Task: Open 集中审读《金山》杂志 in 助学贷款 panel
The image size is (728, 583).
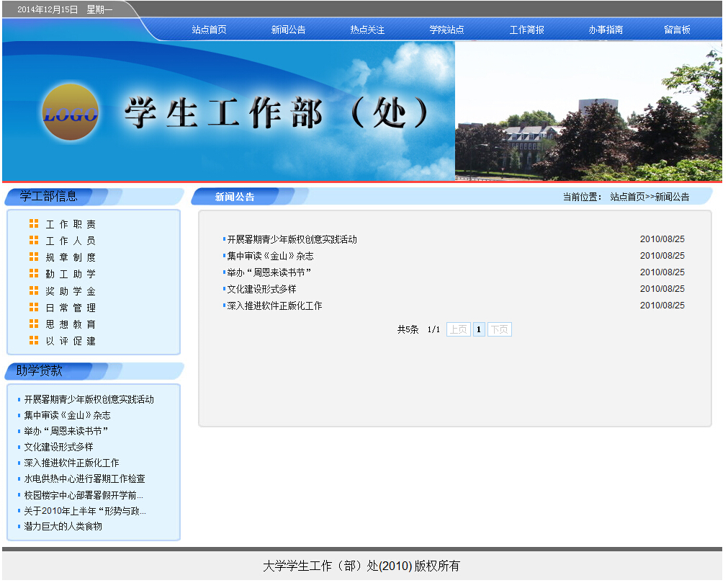Action: (67, 415)
